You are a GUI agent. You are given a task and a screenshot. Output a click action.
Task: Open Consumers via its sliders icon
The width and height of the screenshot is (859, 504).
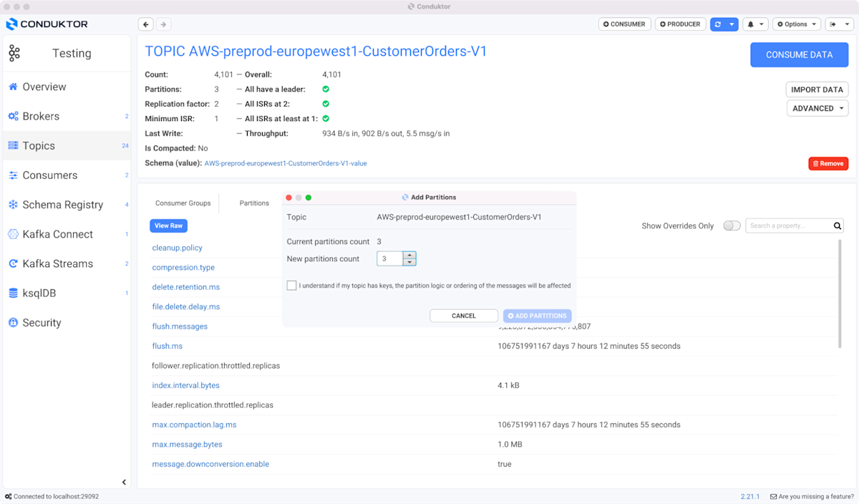coord(13,175)
